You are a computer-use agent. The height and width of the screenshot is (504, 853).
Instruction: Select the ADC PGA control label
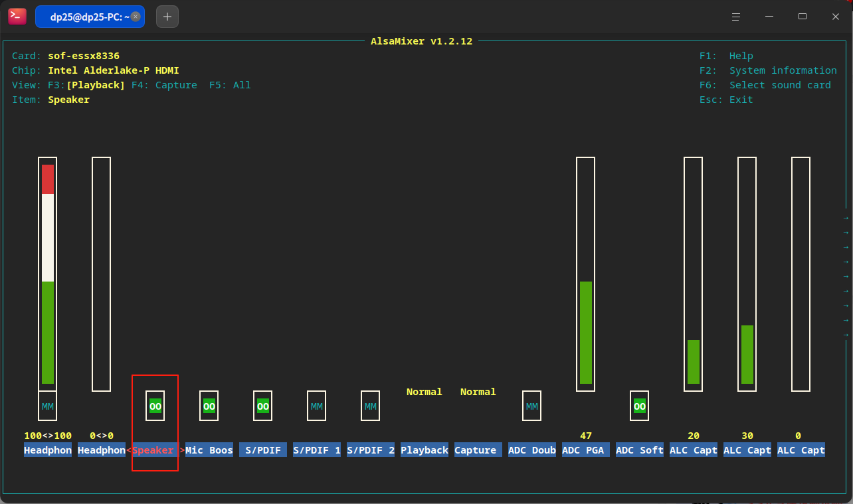tap(586, 450)
